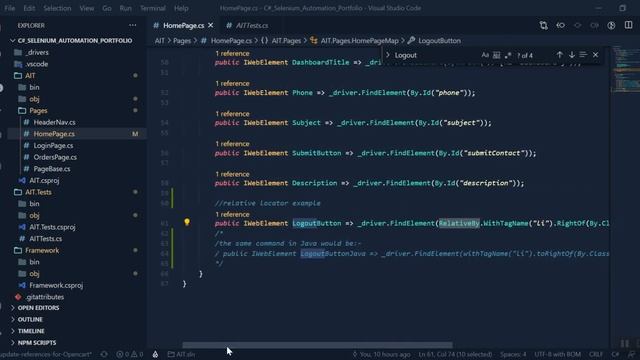Click the Logout search input field
The height and width of the screenshot is (360, 640).
coord(435,55)
